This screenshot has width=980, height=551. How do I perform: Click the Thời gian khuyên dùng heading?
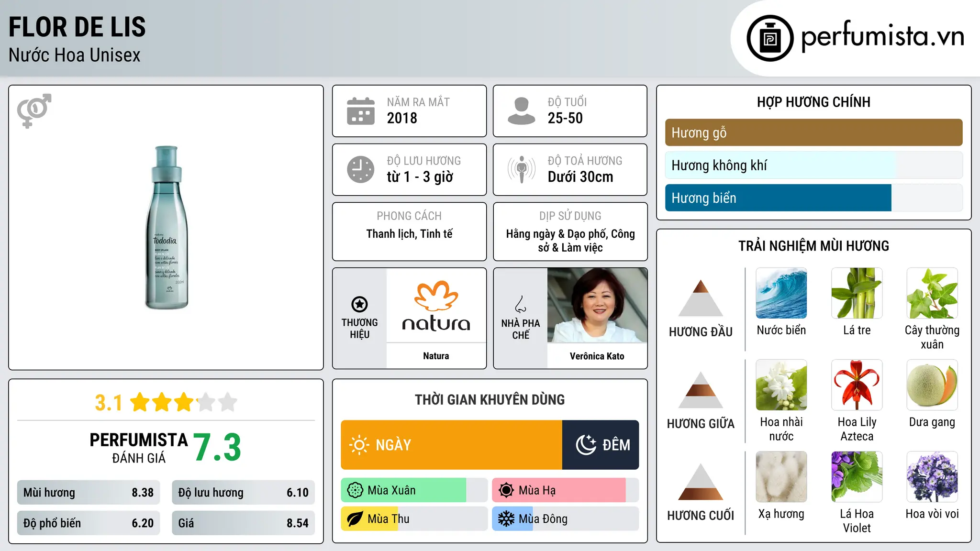[490, 399]
